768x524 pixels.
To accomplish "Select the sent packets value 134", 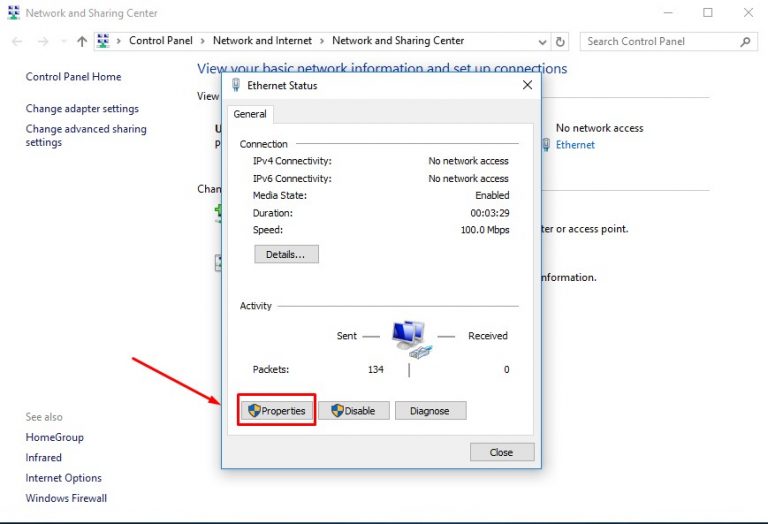I will (x=376, y=370).
